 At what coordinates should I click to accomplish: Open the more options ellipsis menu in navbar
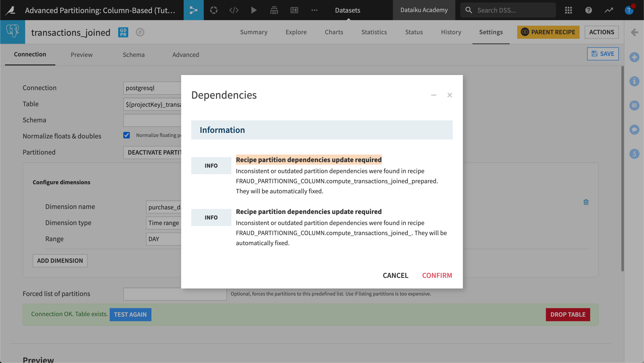coord(314,10)
